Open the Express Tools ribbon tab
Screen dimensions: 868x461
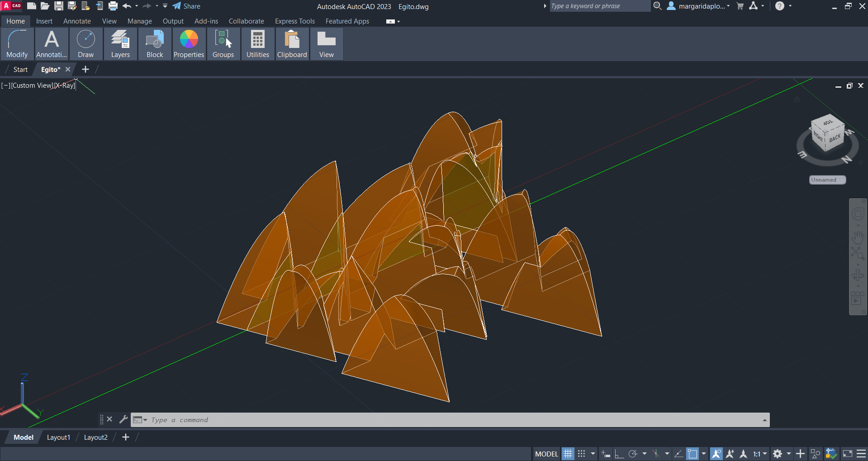point(294,21)
